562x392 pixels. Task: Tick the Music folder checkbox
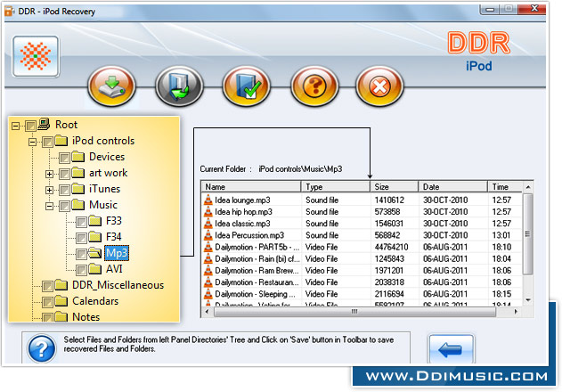(x=64, y=206)
